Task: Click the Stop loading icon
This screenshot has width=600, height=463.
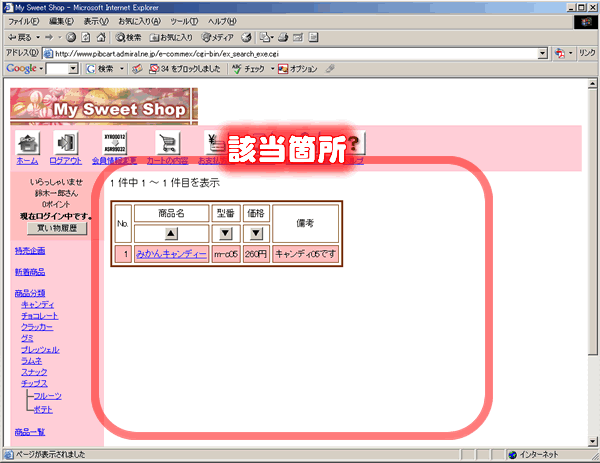Action: [71, 37]
